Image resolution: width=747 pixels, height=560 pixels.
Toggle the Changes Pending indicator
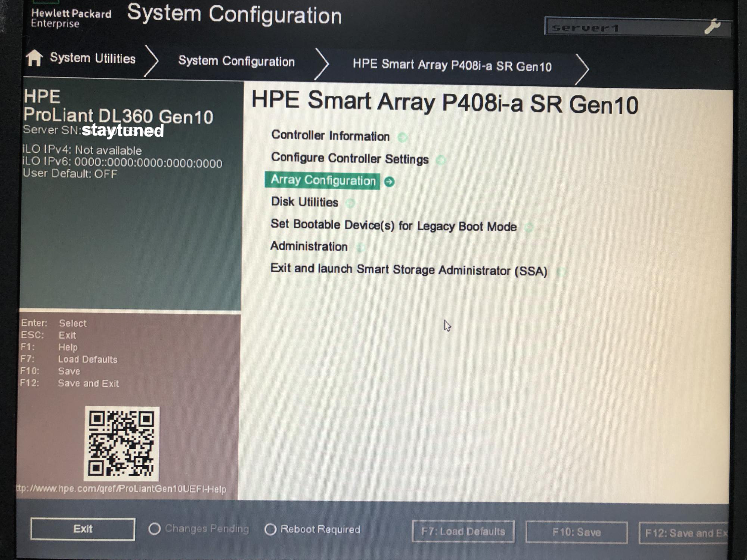click(x=154, y=529)
